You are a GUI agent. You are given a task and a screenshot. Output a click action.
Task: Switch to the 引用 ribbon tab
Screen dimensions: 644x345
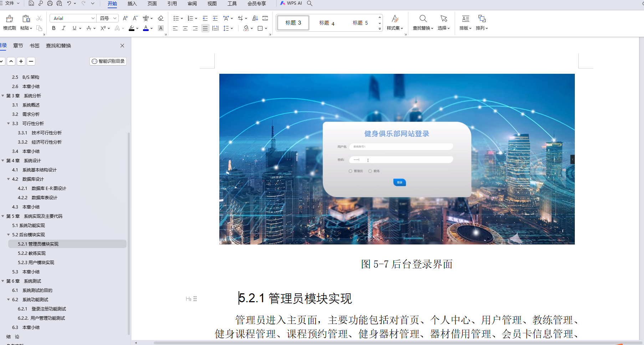172,4
